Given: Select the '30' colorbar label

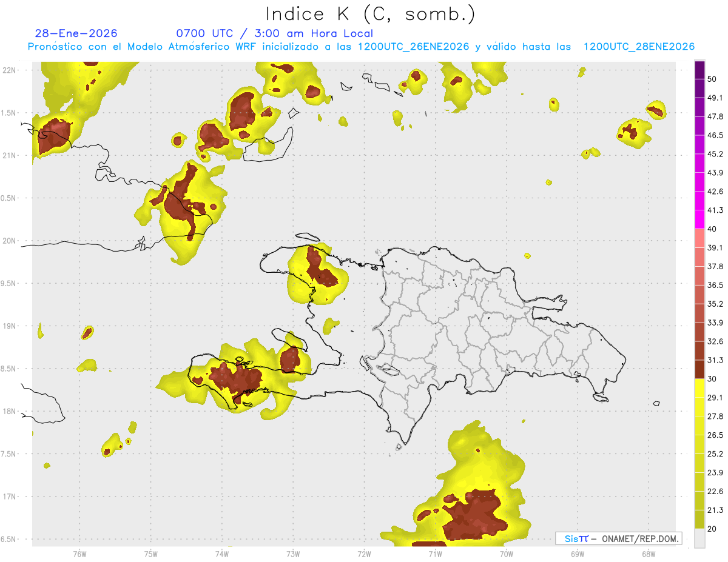Looking at the screenshot, I should click(x=712, y=379).
